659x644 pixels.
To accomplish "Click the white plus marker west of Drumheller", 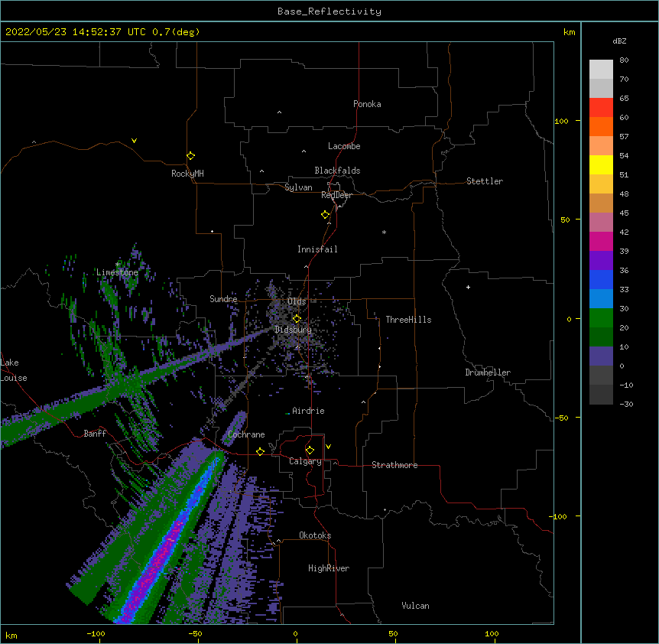I will point(468,287).
